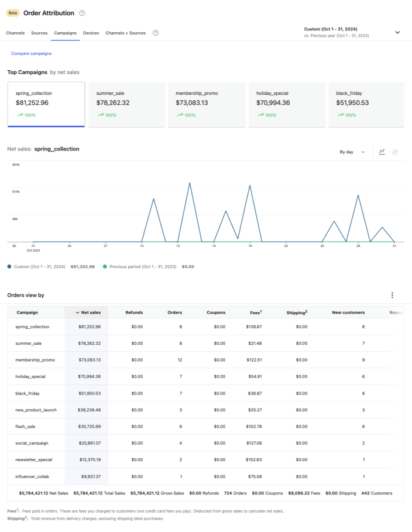Switch to line chart view

coord(382,152)
